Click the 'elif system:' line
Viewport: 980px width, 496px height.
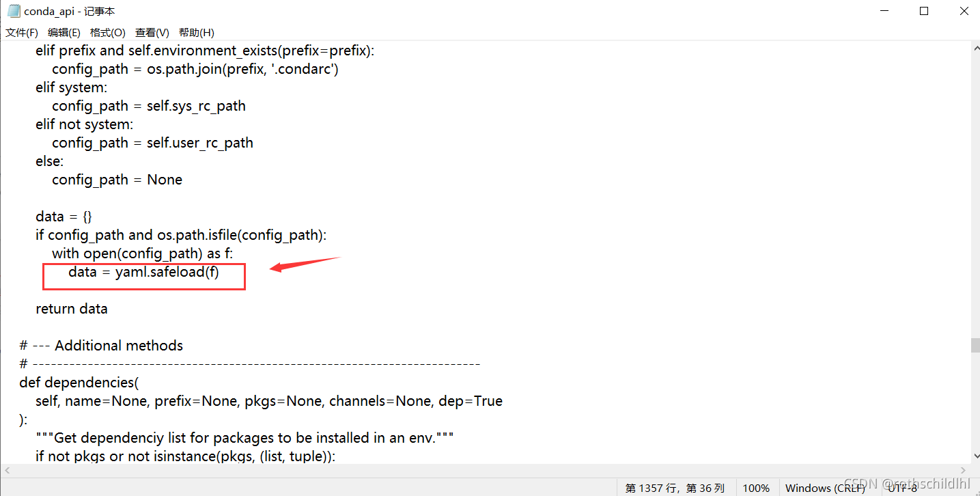point(72,87)
